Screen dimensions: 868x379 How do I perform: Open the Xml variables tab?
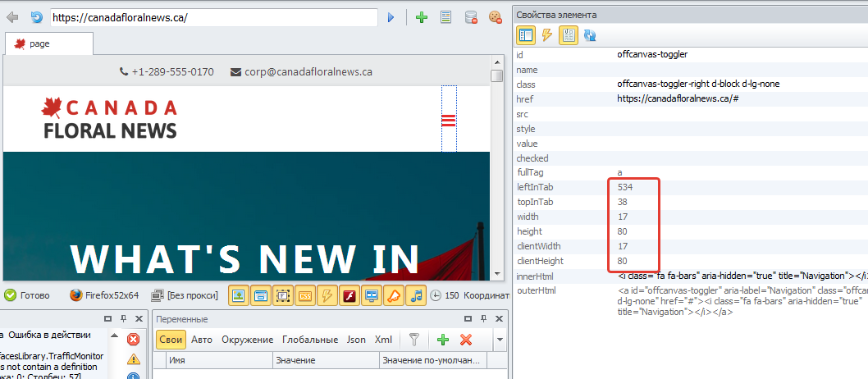(x=383, y=340)
